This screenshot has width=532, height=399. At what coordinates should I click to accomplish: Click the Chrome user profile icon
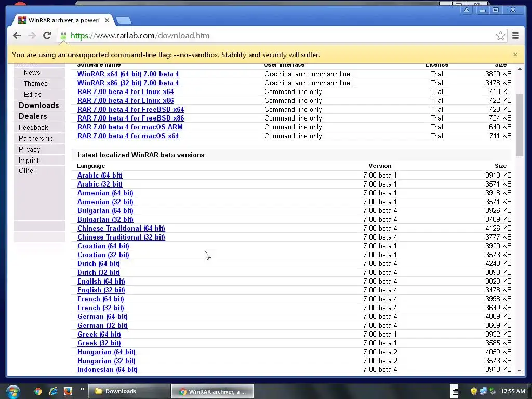click(467, 10)
